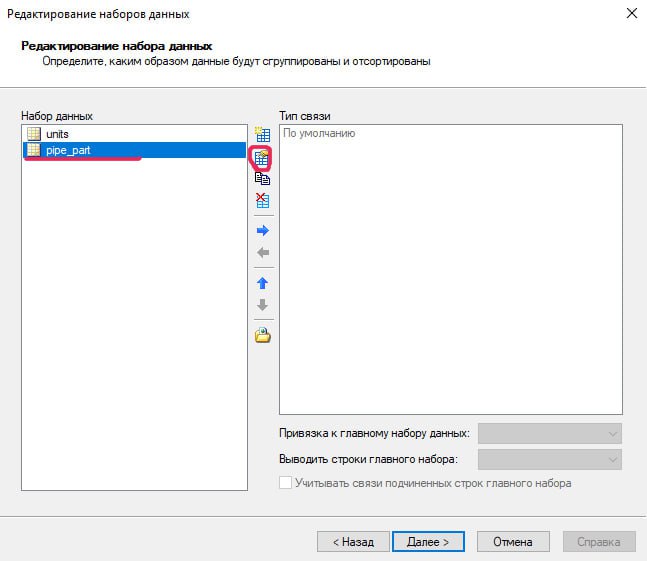Toggle the subordinate row links checkbox
Screen dimensions: 647x561
(x=286, y=483)
